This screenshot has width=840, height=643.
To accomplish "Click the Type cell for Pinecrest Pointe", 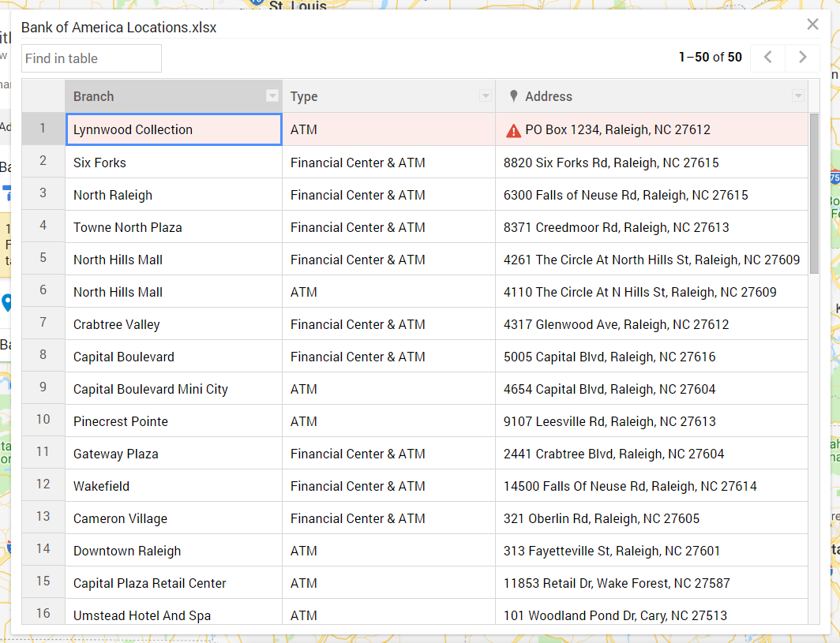I will coord(389,421).
